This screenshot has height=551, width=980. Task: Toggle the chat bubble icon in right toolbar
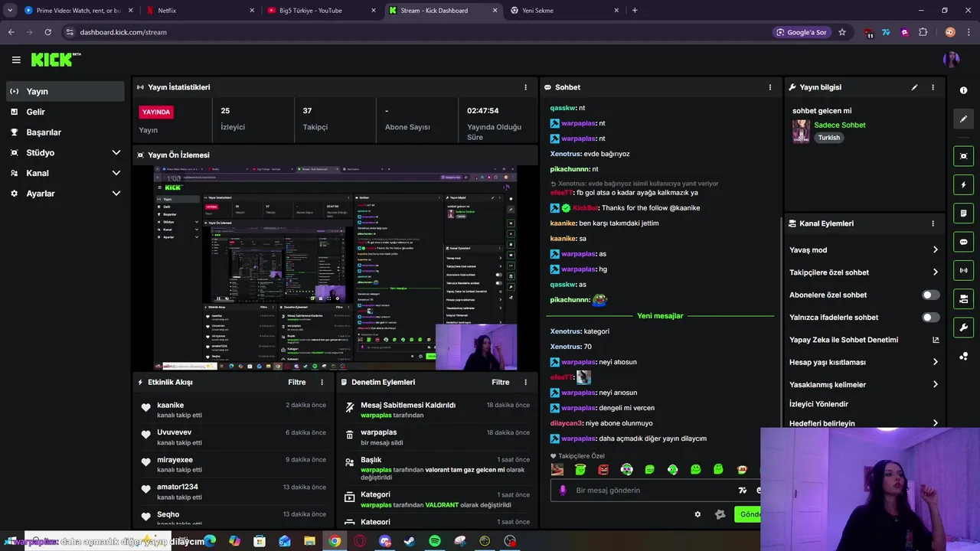[x=963, y=242]
